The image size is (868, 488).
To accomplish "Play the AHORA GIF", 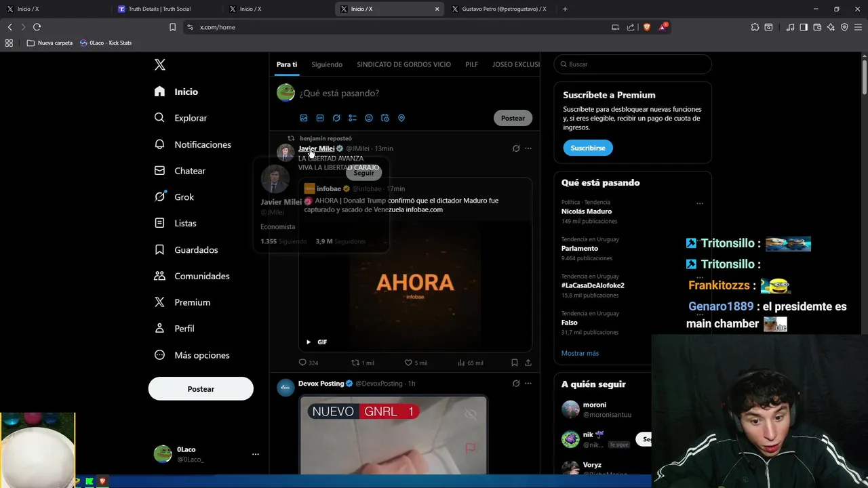I will click(x=309, y=342).
